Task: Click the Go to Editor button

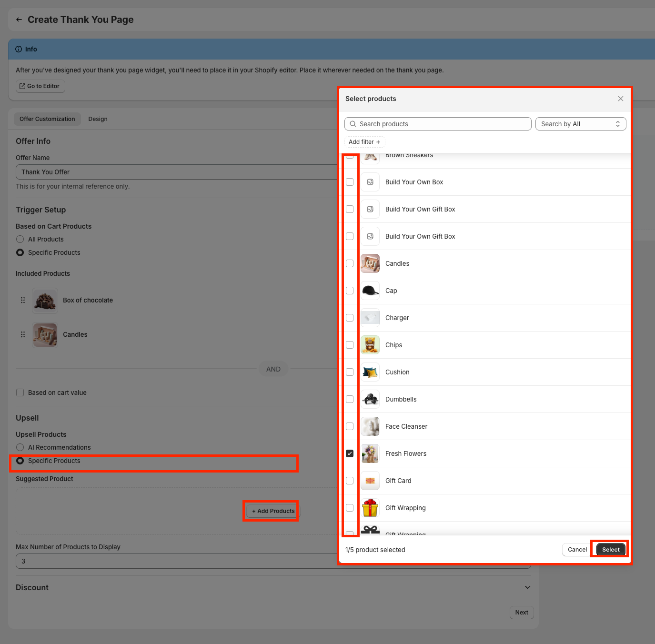Action: pos(40,86)
